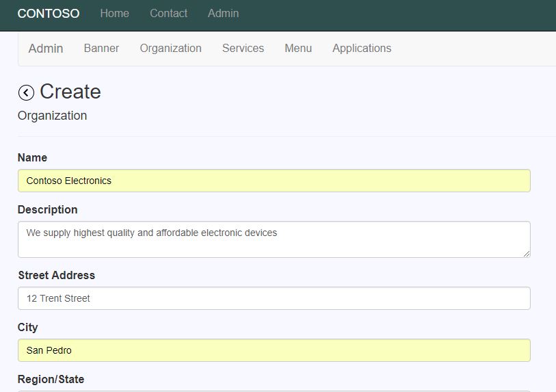Open the CONTOSO brand link
556x392 pixels.
coord(49,14)
